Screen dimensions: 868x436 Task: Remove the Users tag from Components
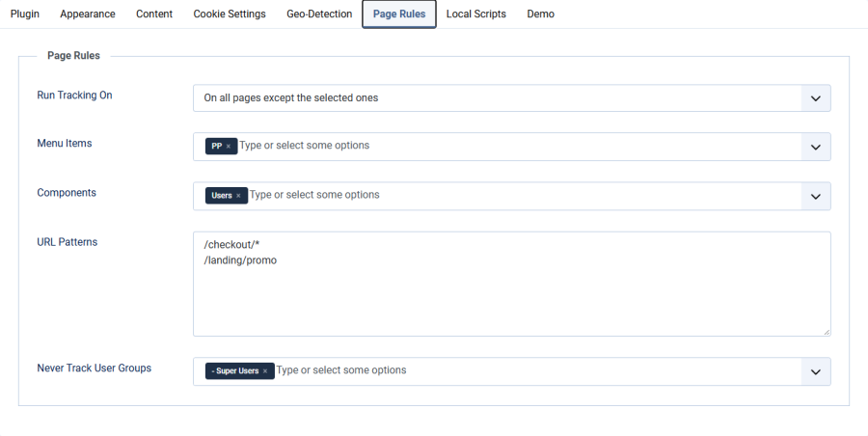(x=238, y=196)
